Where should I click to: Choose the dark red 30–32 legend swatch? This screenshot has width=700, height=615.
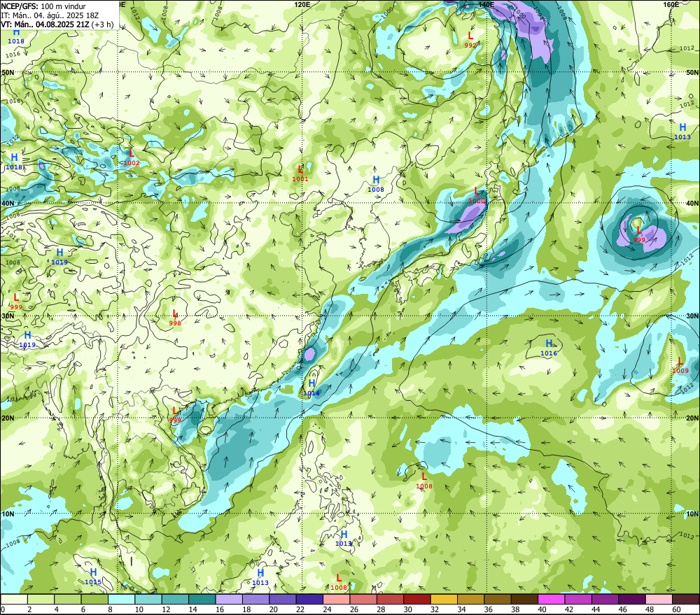coord(417,599)
